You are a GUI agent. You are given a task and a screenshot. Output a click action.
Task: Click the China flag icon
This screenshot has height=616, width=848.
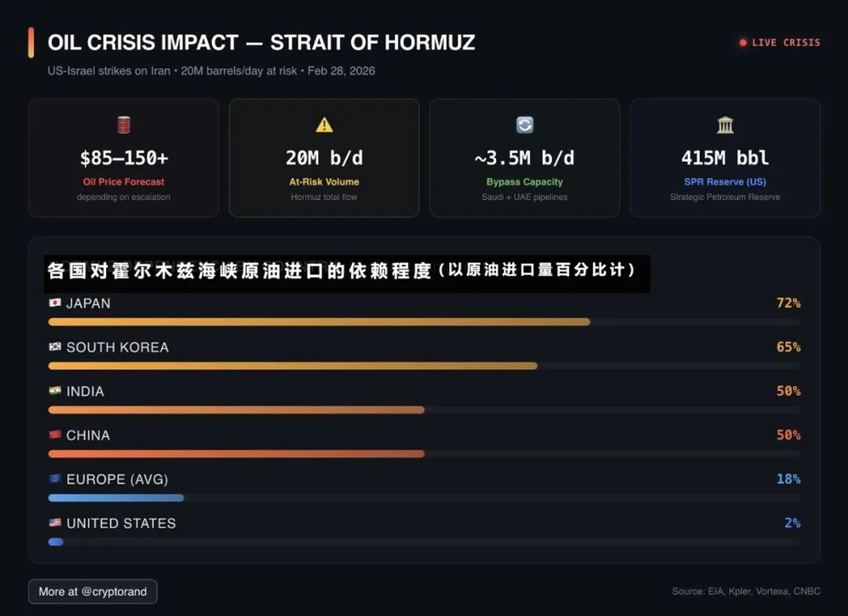[x=55, y=436]
